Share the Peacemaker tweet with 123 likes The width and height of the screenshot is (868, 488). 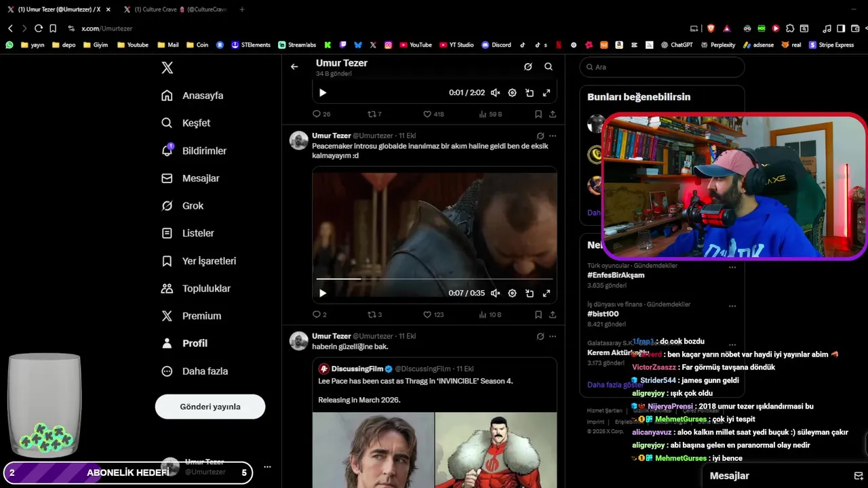[x=553, y=314]
